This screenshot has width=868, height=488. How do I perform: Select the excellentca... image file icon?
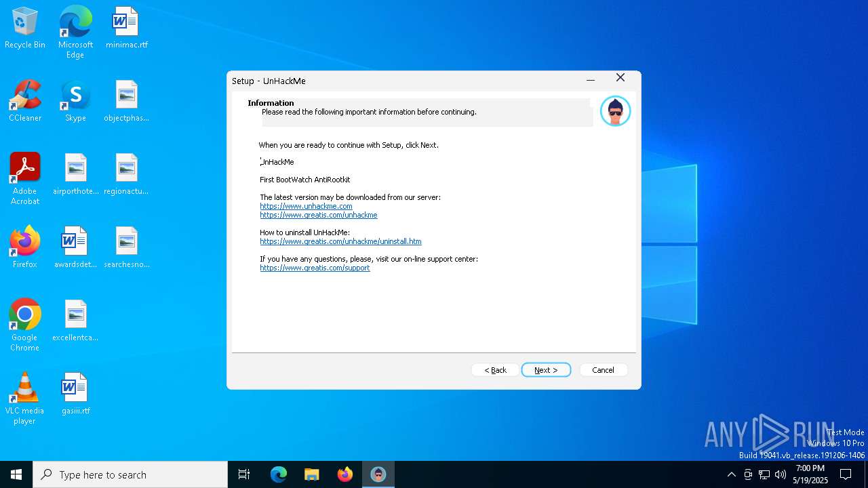(x=75, y=321)
